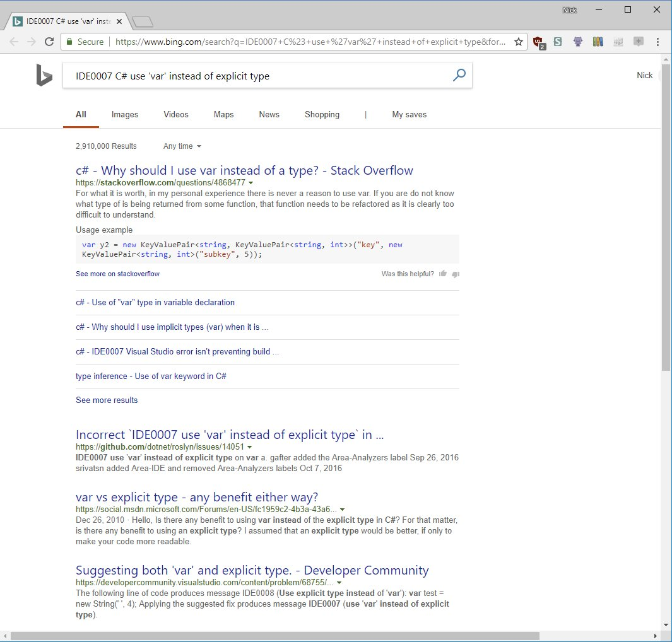Open 'var vs explicit type' MSDN result
The width and height of the screenshot is (672, 642).
[x=197, y=497]
